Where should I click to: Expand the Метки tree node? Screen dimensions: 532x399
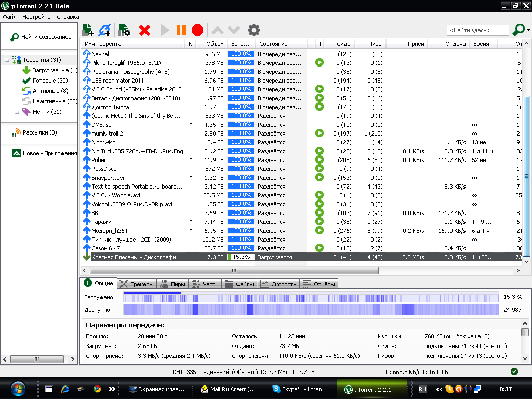click(x=17, y=112)
